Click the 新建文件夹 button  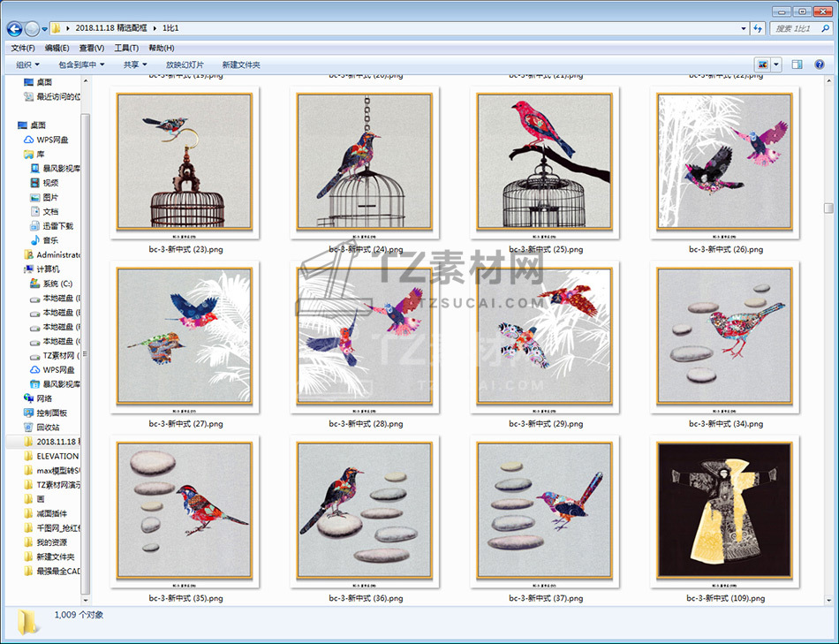[241, 64]
